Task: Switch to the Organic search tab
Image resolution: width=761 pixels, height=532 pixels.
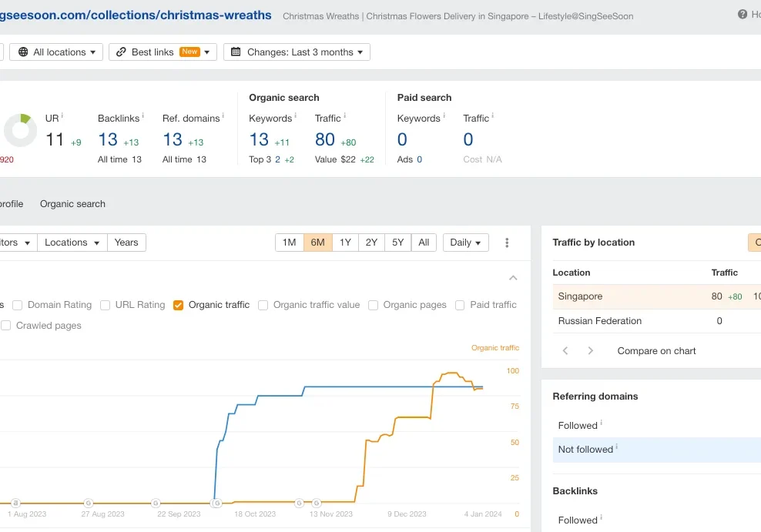Action: 72,204
